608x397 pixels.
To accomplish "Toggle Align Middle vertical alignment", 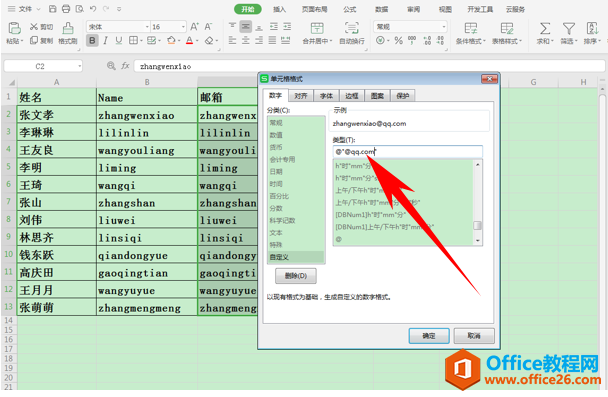I will [245, 26].
